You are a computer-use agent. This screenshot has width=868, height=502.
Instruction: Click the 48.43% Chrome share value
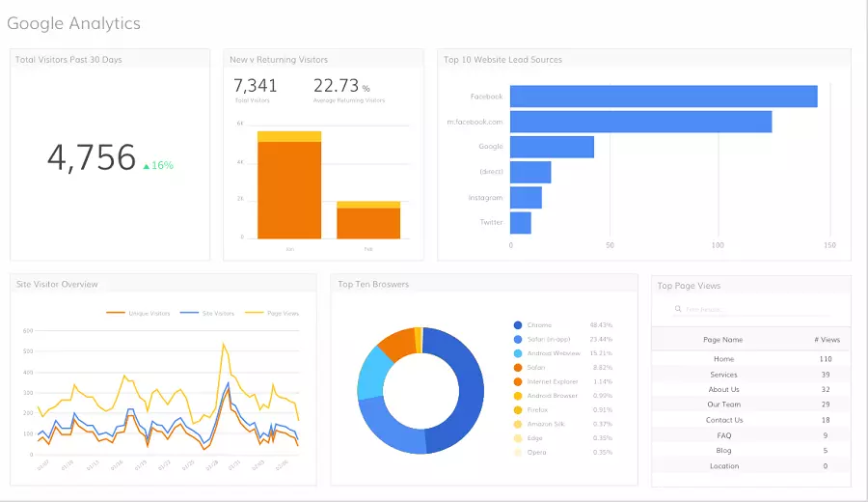[x=601, y=325]
